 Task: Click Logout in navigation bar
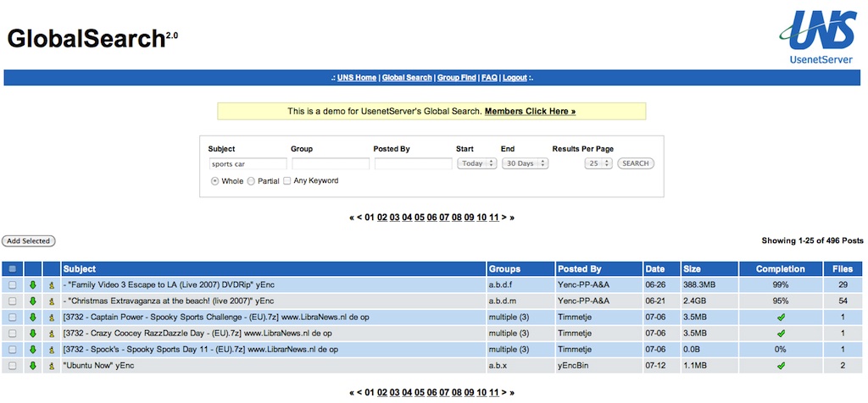(x=515, y=77)
